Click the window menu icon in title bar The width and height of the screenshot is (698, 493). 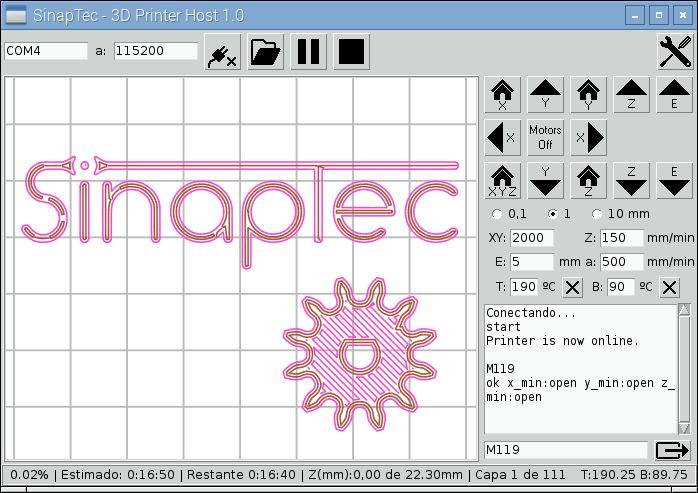[16, 16]
